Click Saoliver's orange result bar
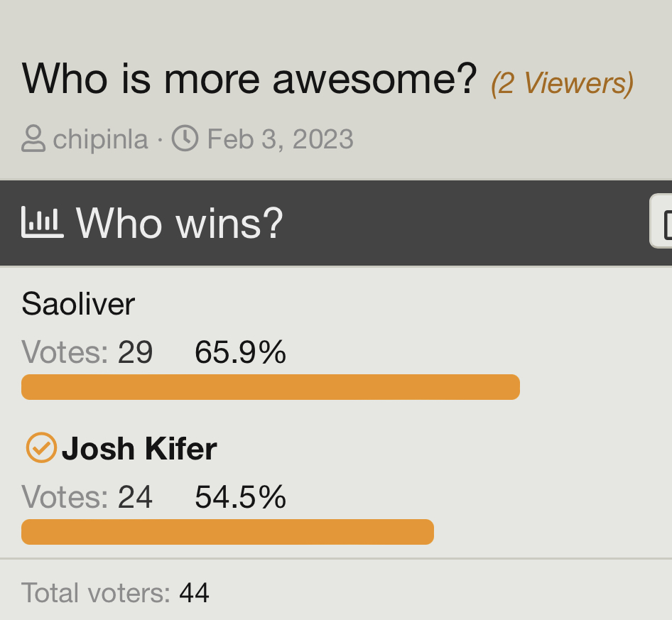 pos(271,387)
